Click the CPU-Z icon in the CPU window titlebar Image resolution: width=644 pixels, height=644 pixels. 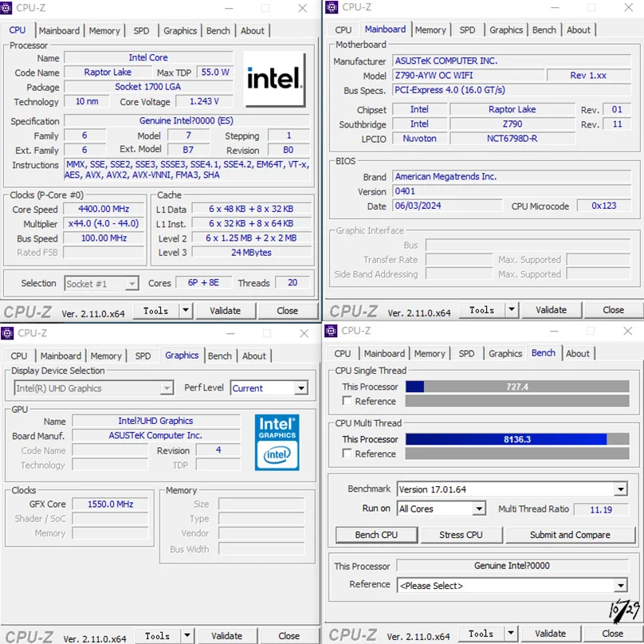(8, 8)
